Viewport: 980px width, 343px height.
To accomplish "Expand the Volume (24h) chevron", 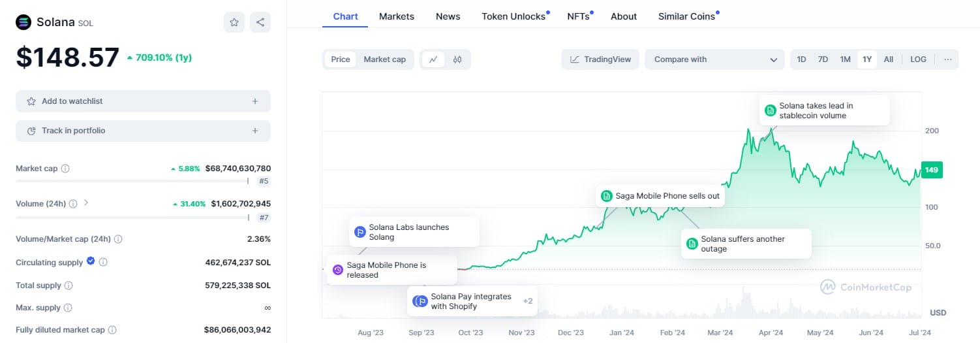I will 86,203.
